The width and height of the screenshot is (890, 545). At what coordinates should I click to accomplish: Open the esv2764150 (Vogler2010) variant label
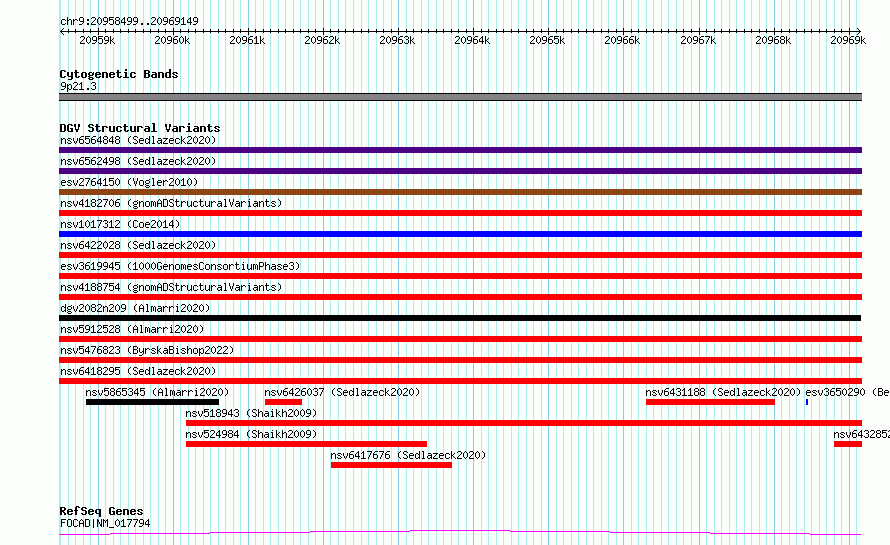point(129,182)
